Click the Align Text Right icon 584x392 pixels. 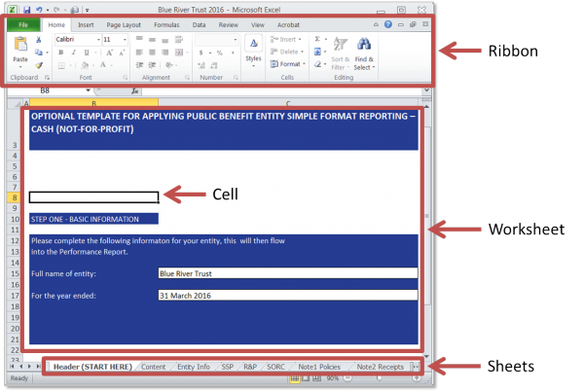tap(165, 53)
